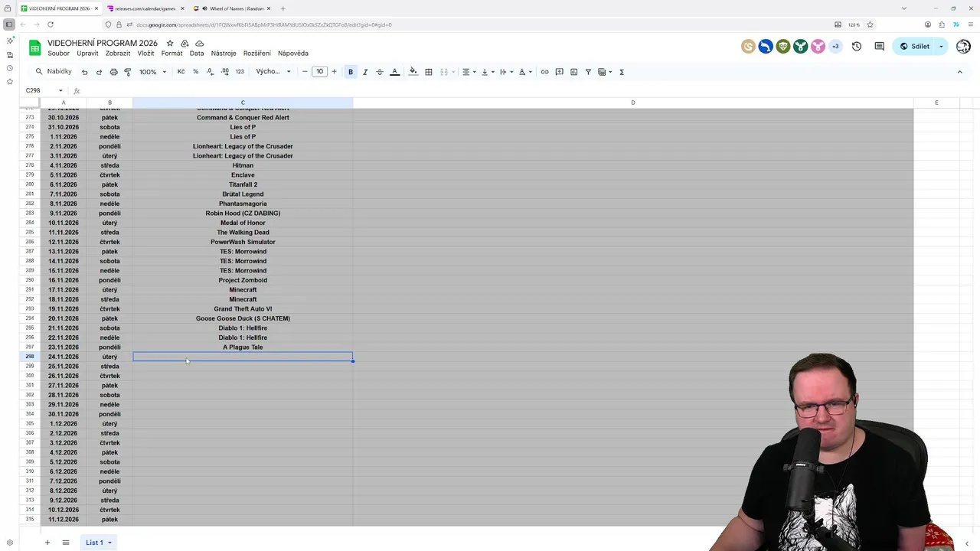This screenshot has width=980, height=551.
Task: Decrease decimal places
Action: tap(210, 72)
